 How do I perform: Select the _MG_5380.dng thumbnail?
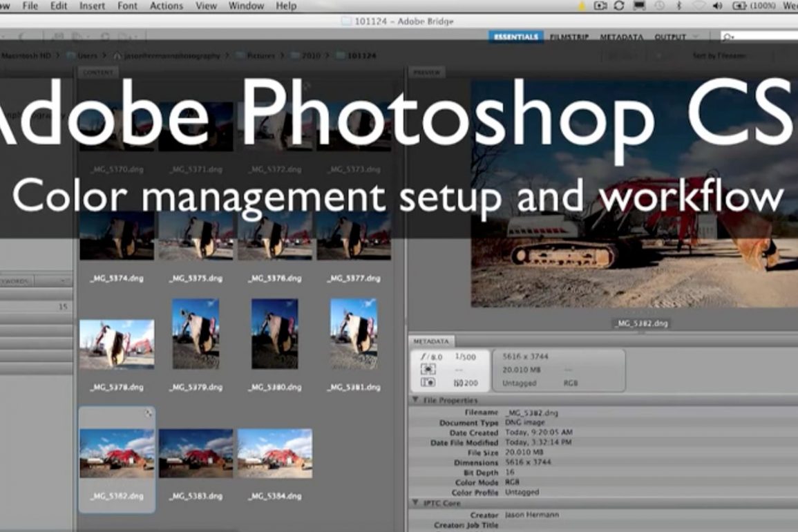tap(275, 334)
